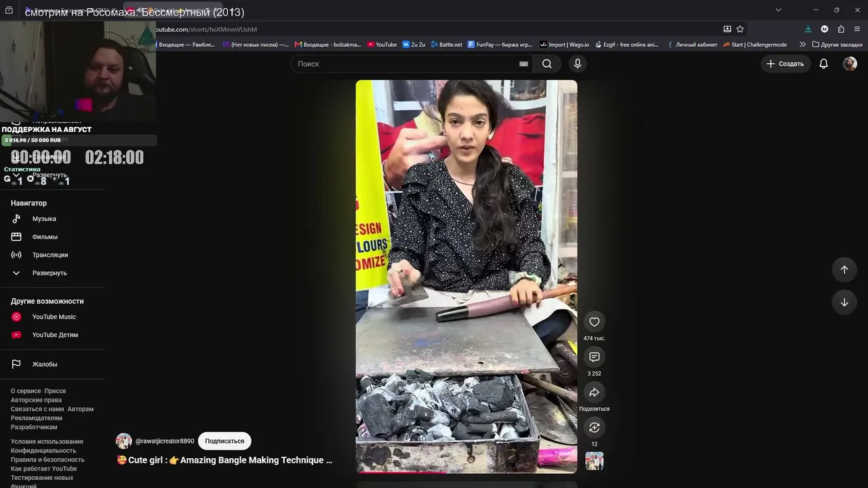The width and height of the screenshot is (868, 488).
Task: Like the Short with the heart button
Action: (594, 322)
